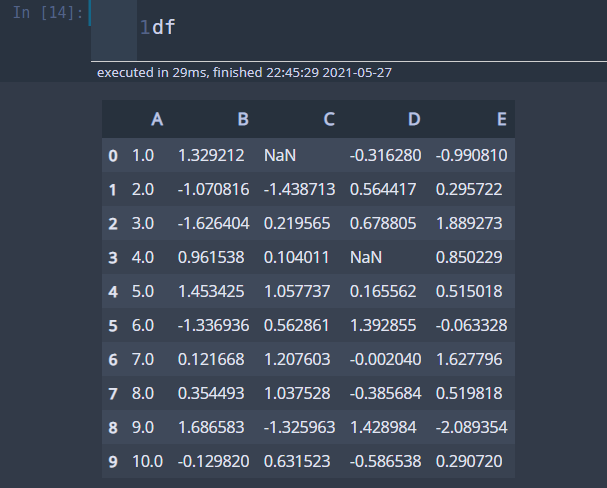This screenshot has width=607, height=488.
Task: Click the value 1.686583
Action: (x=211, y=428)
